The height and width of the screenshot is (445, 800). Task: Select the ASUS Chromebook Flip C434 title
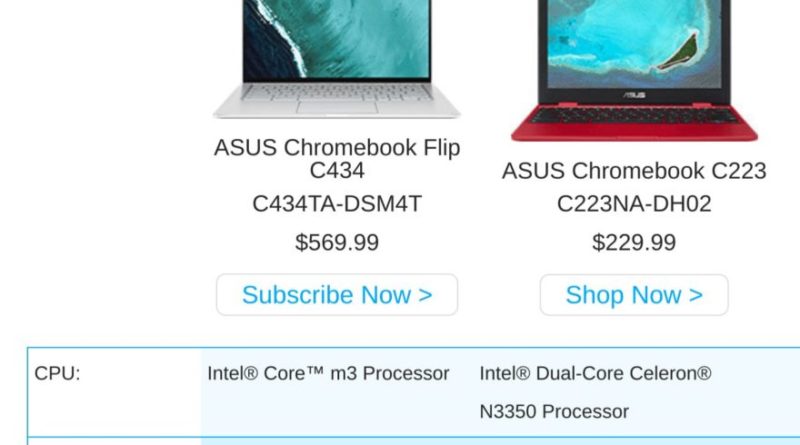pyautogui.click(x=337, y=159)
